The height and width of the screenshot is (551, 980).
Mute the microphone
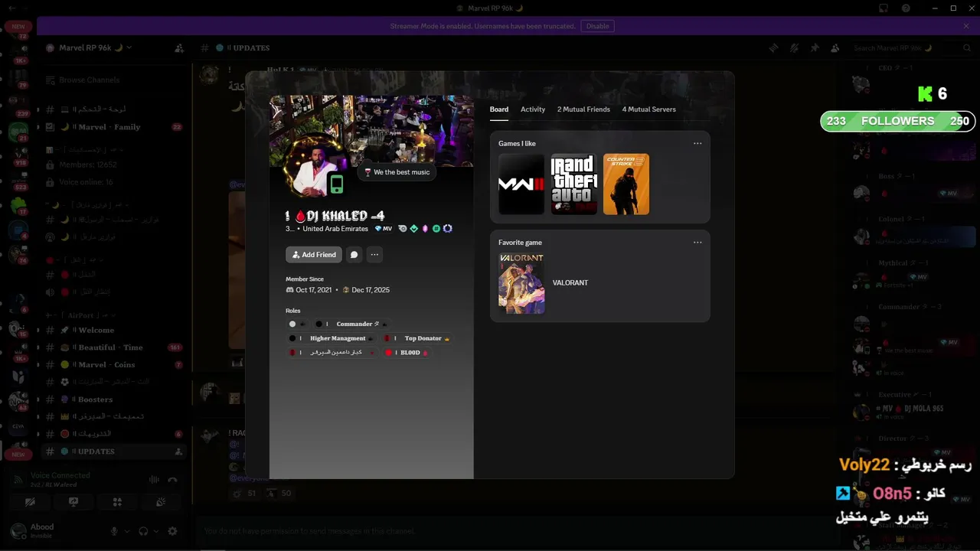pyautogui.click(x=114, y=531)
